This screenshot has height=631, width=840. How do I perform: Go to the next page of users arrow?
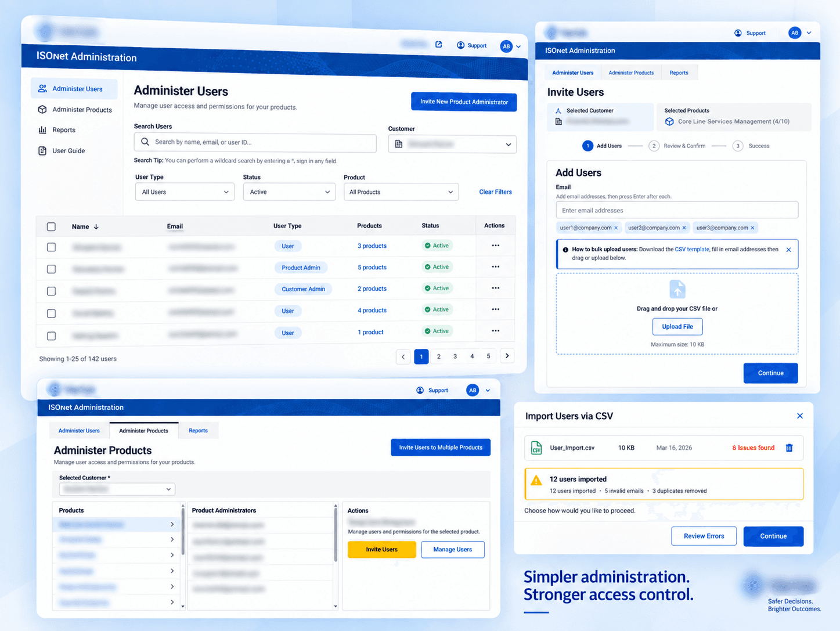tap(507, 356)
